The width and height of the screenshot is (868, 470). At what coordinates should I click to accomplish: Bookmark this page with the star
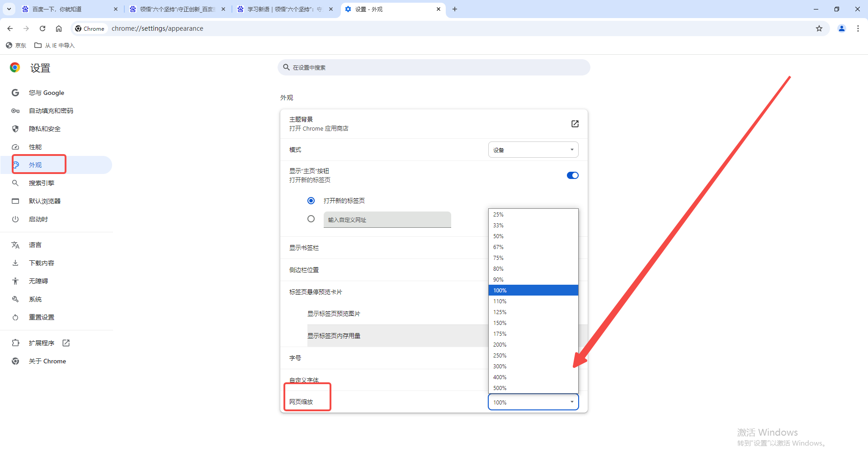tap(819, 28)
